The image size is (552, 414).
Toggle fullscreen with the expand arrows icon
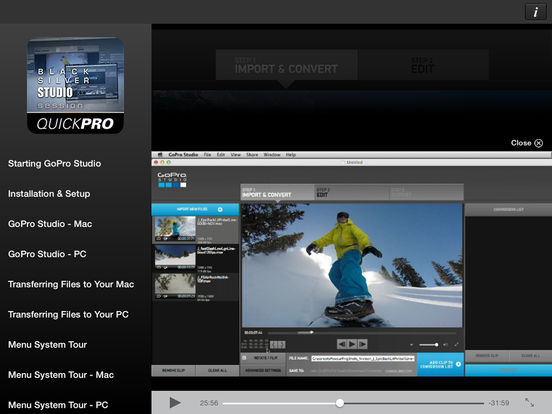[x=529, y=402]
